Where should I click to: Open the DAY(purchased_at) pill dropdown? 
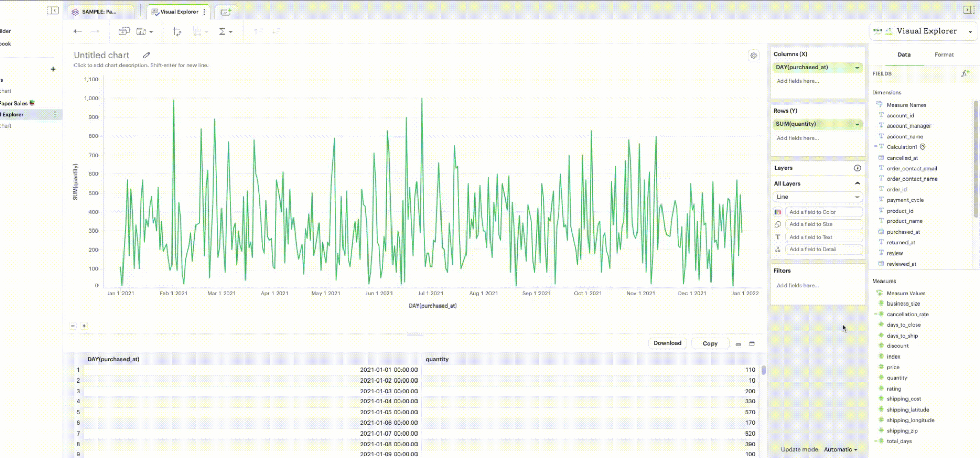point(857,68)
